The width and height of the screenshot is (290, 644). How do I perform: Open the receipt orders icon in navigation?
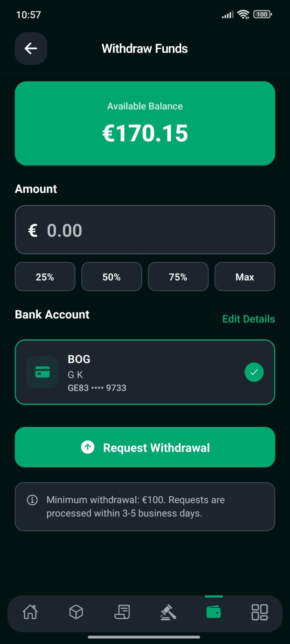[122, 612]
